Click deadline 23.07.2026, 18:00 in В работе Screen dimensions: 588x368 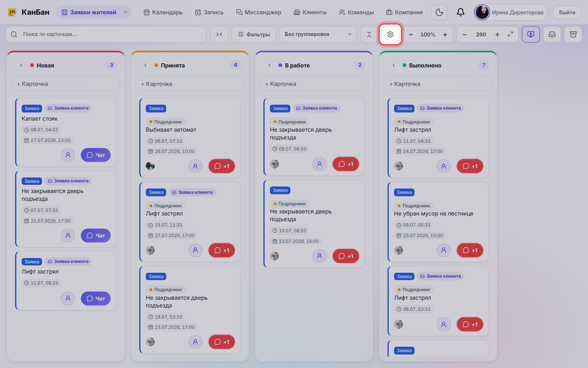296,241
